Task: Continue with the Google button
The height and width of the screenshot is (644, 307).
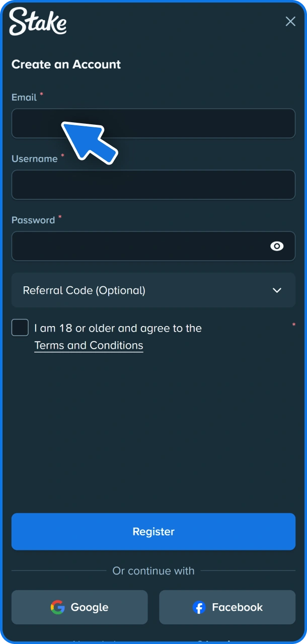Action: click(x=80, y=607)
